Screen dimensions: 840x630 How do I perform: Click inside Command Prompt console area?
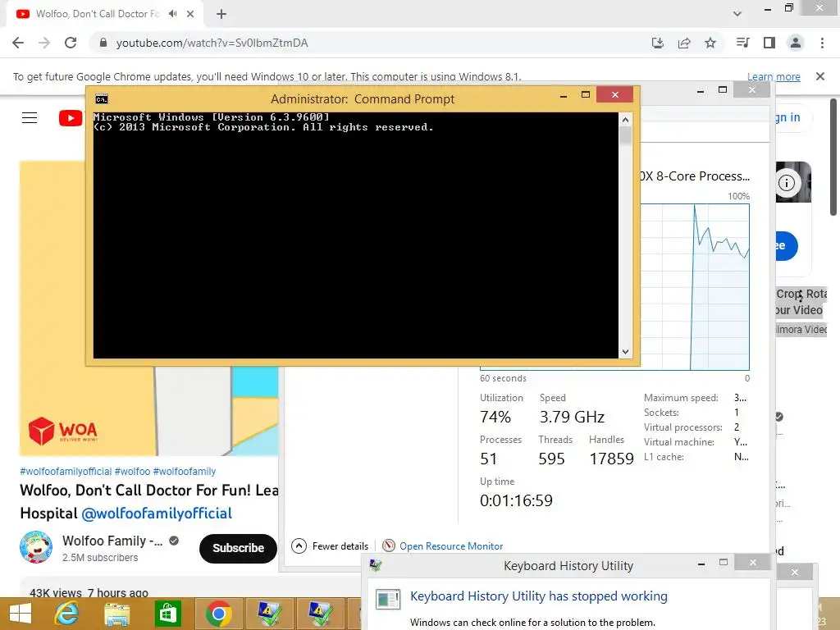[356, 235]
